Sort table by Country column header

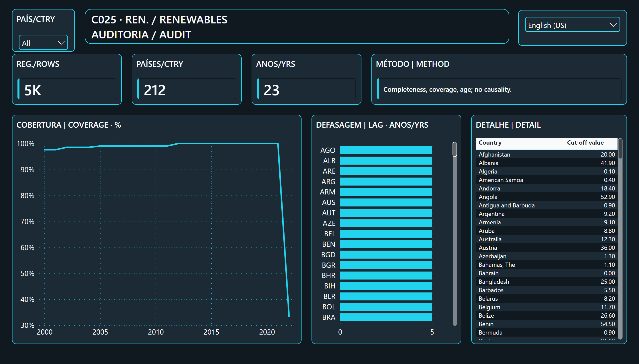click(x=490, y=143)
